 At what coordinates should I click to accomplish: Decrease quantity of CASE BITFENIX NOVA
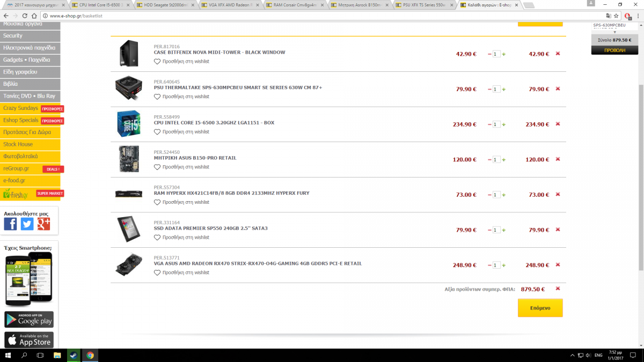(489, 54)
